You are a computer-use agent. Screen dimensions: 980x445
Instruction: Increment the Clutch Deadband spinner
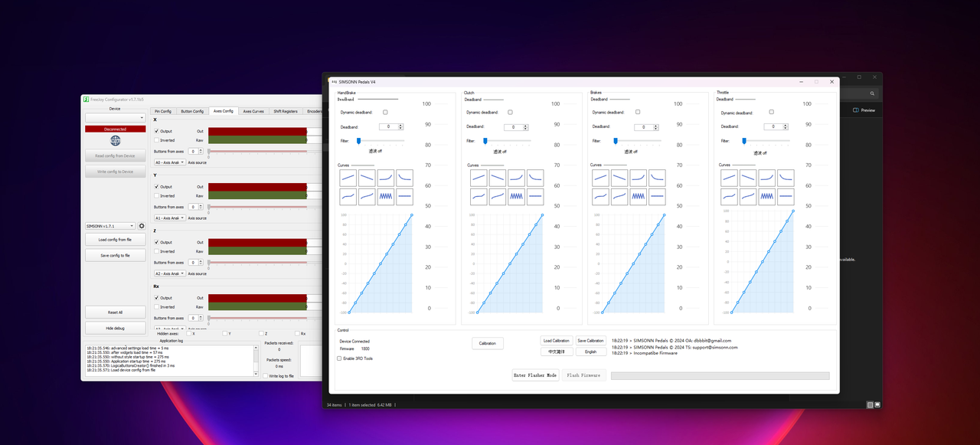point(525,126)
